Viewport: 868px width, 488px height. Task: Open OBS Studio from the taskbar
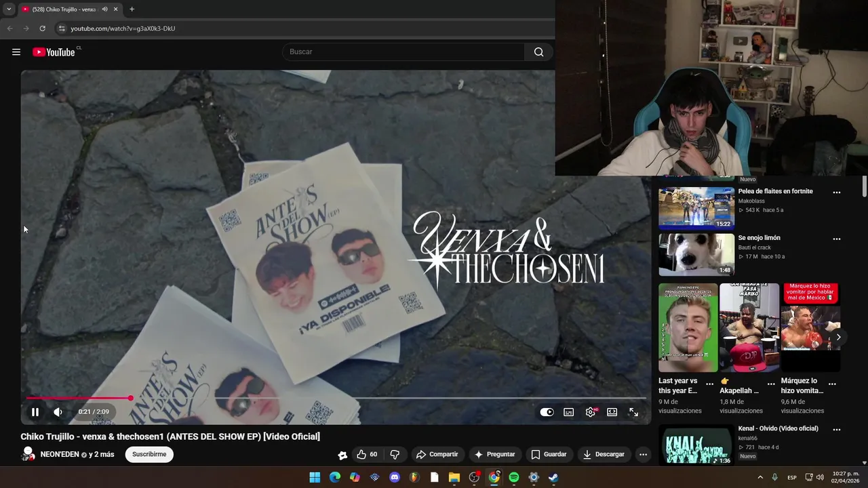[x=474, y=477]
